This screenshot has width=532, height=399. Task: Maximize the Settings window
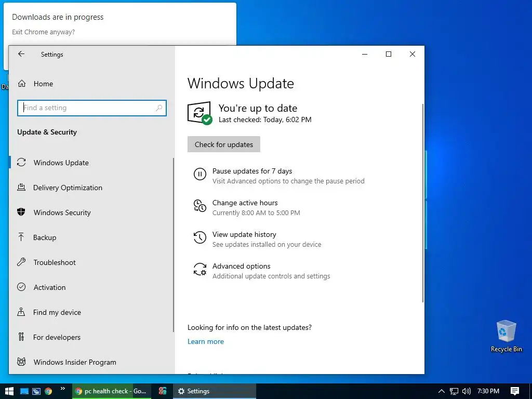[389, 54]
